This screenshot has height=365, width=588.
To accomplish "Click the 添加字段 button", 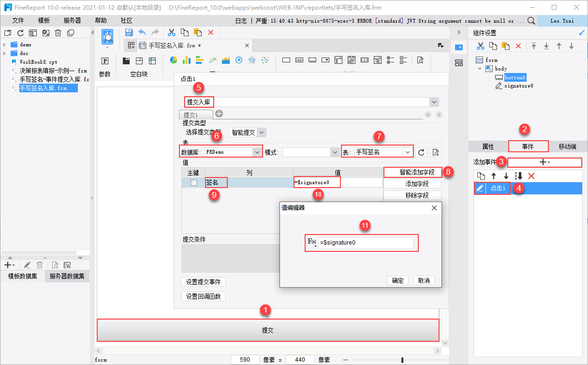I will click(x=412, y=184).
